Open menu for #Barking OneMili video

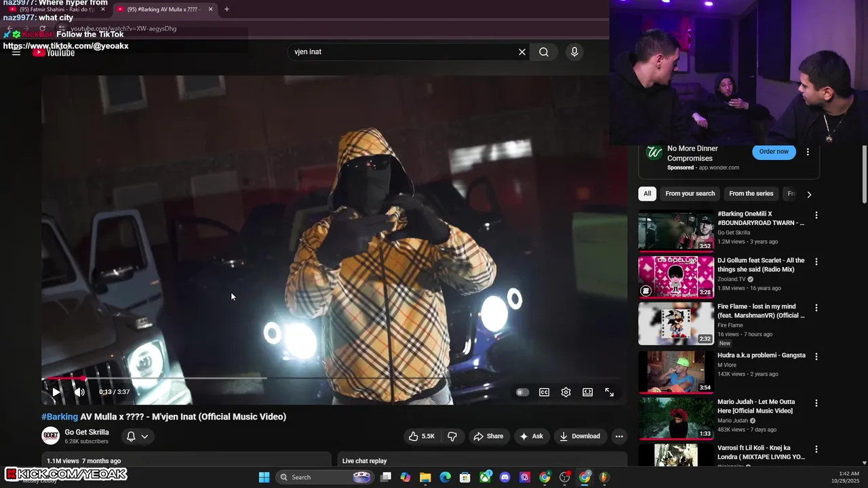tap(816, 216)
